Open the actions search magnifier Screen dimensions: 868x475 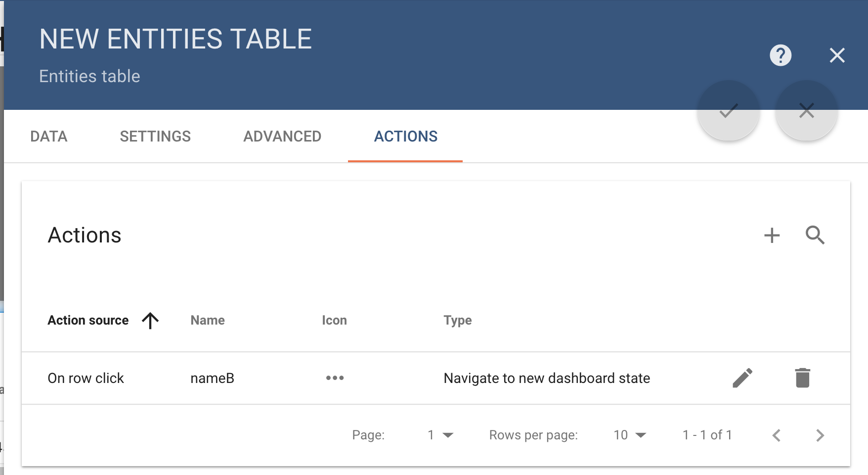point(815,235)
